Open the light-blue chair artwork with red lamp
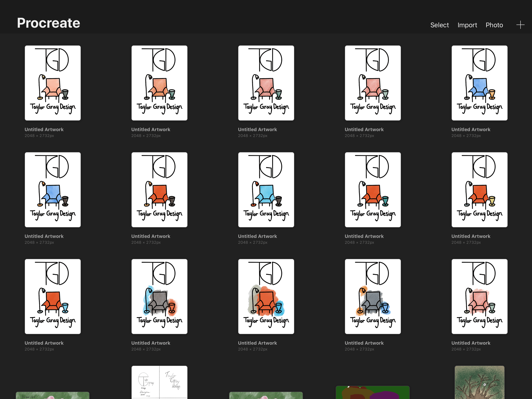 tap(266, 190)
